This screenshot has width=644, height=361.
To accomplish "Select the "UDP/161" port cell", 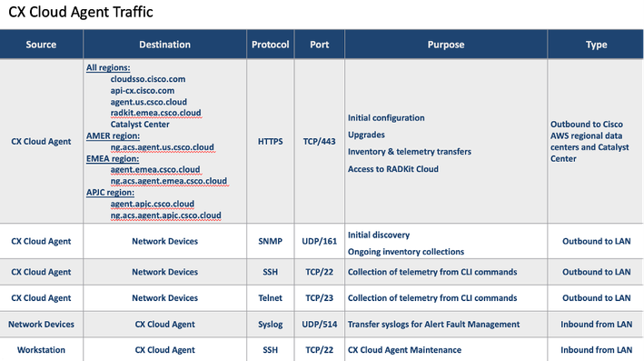I will pyautogui.click(x=320, y=241).
